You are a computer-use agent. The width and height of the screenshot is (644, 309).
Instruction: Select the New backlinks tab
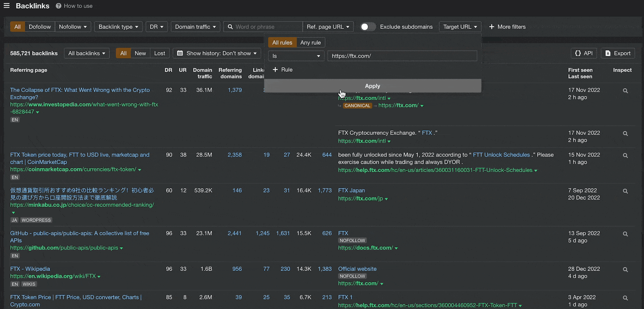click(140, 53)
